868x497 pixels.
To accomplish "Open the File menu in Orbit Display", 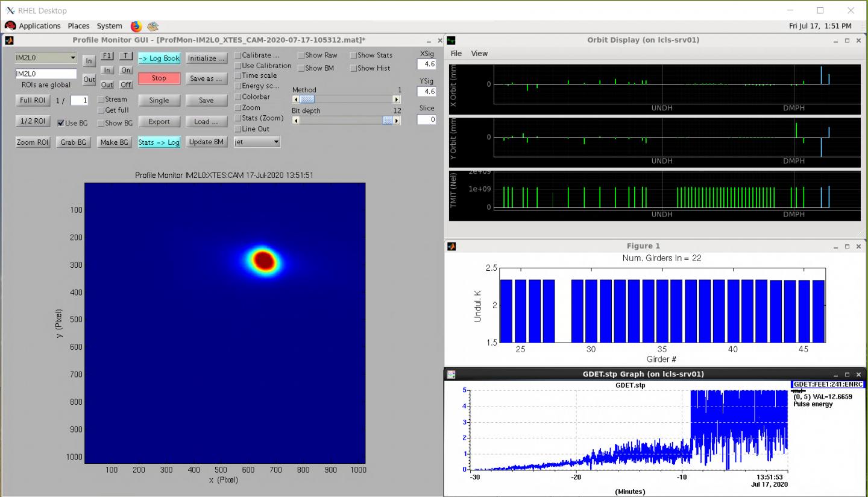I will click(x=456, y=54).
